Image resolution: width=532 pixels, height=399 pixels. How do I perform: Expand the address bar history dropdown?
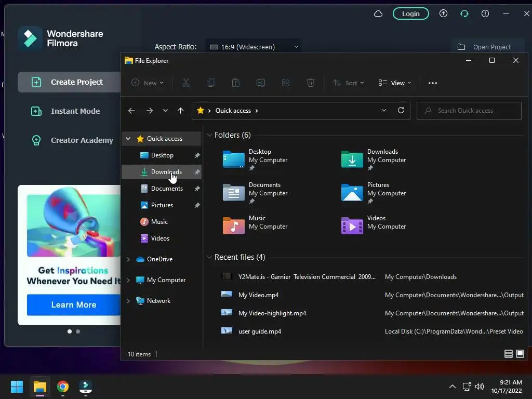(384, 110)
